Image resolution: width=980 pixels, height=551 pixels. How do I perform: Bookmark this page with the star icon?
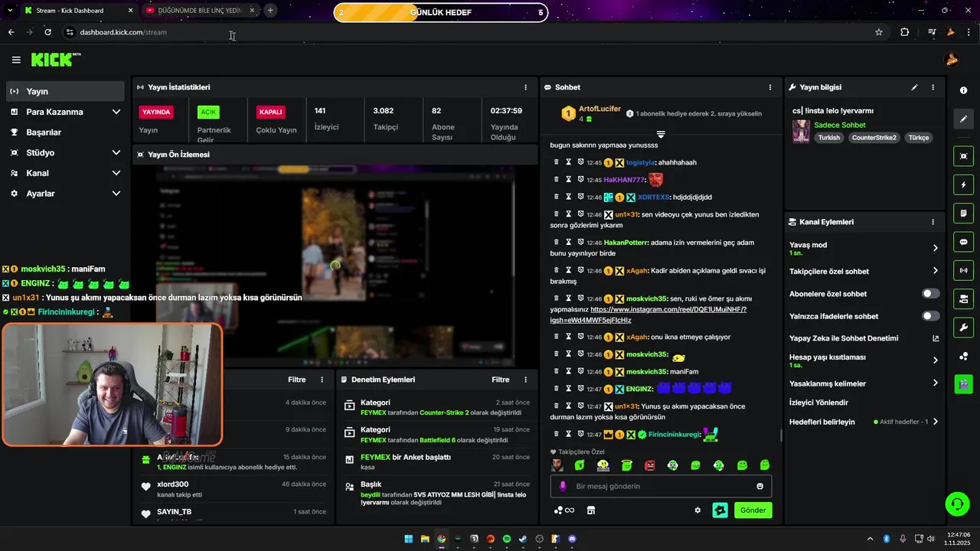point(878,32)
